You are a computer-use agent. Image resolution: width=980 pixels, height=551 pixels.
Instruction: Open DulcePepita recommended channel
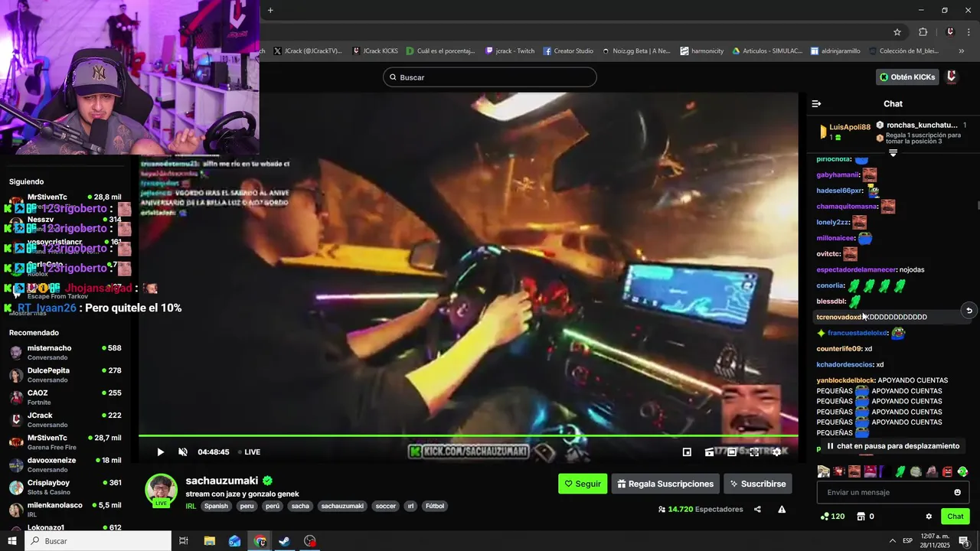coord(65,375)
